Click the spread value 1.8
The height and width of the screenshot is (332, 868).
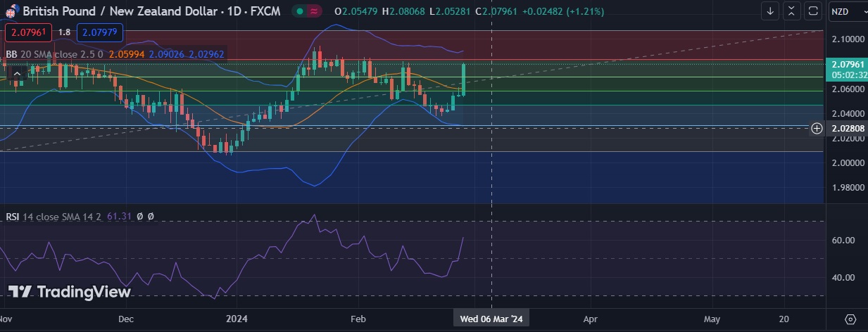pyautogui.click(x=64, y=32)
